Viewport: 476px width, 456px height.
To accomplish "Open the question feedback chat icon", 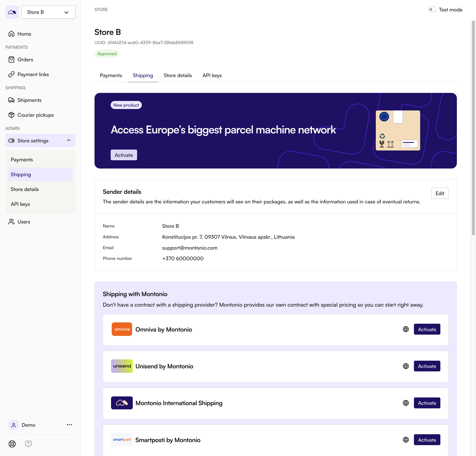I will click(29, 444).
